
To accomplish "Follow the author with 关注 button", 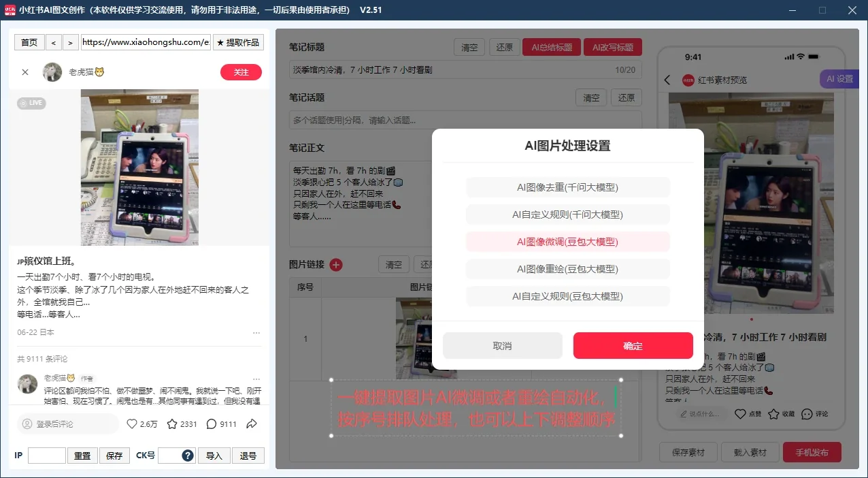I will [241, 72].
